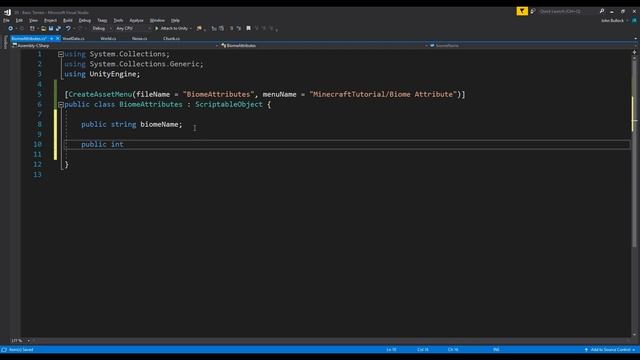
Task: Click the account avatar beside John Bullock
Action: click(x=634, y=20)
